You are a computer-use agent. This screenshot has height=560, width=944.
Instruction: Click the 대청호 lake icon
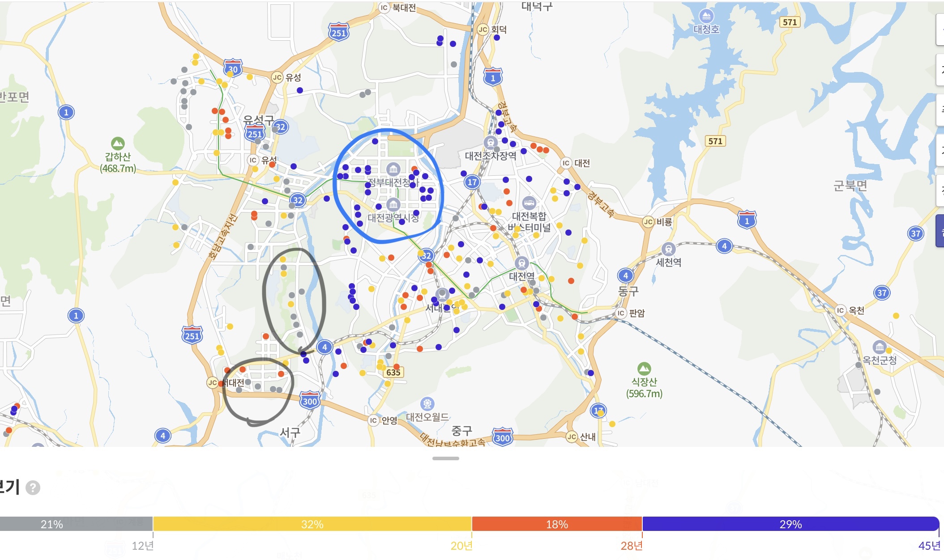[x=706, y=16]
